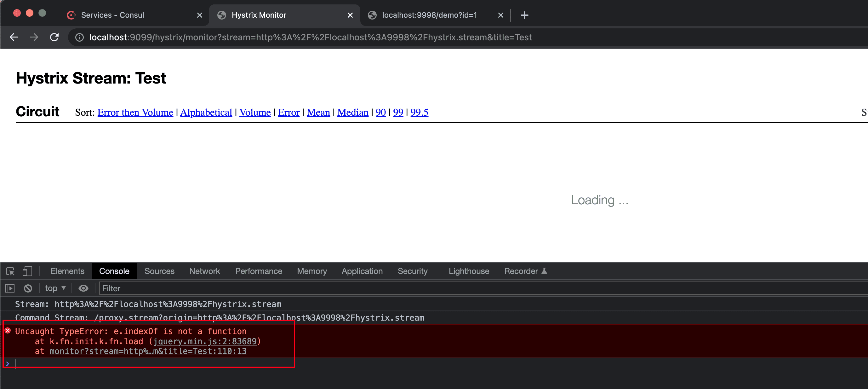Close the Services - Consul tab

tap(199, 15)
